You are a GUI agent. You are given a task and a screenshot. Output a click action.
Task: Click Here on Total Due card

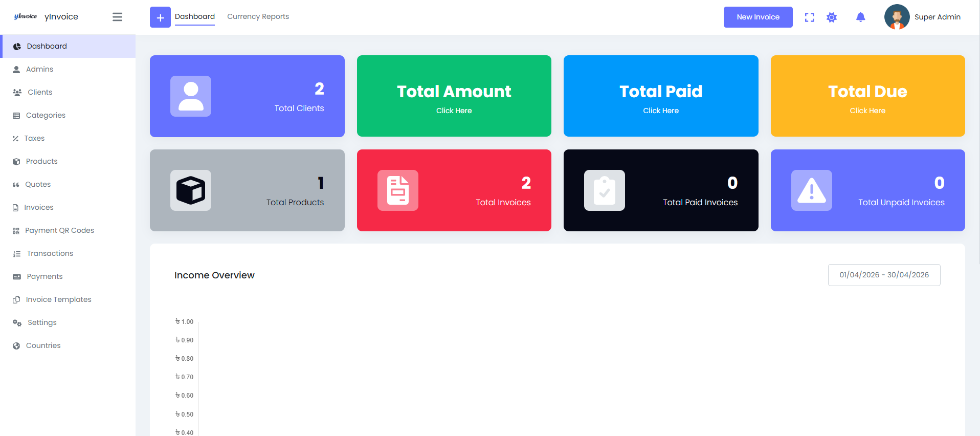tap(867, 111)
